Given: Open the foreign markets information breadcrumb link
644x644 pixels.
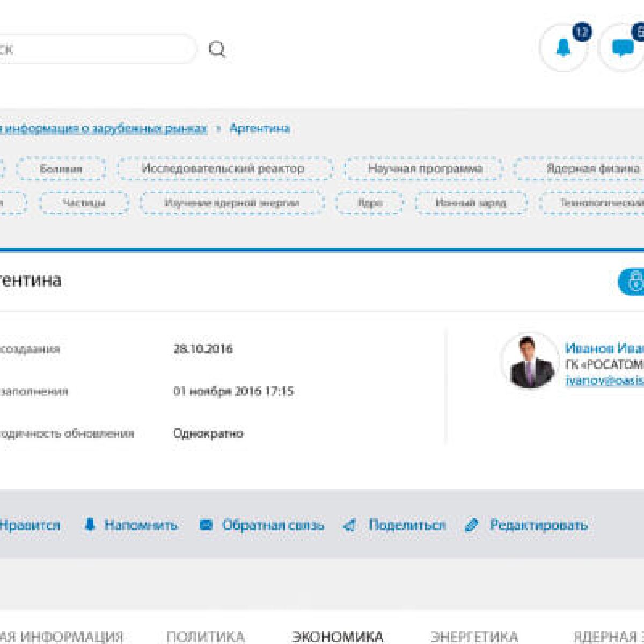Looking at the screenshot, I should click(103, 129).
